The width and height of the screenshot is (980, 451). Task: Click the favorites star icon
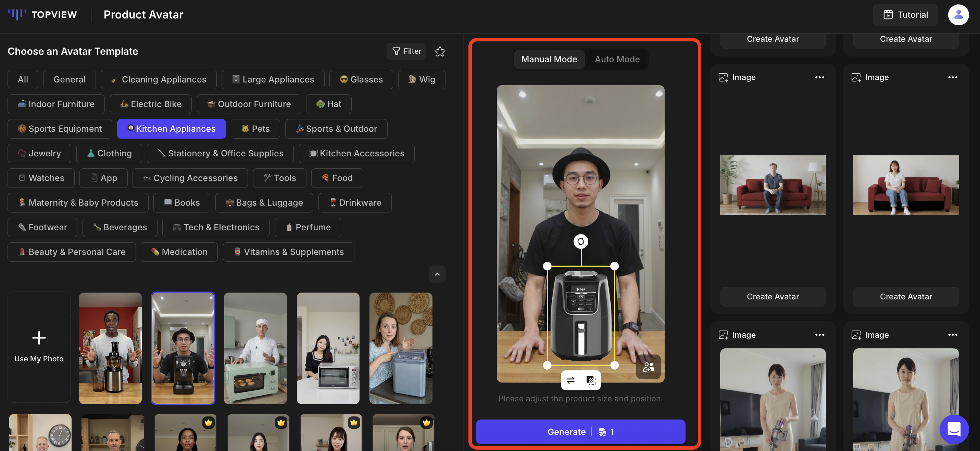(x=440, y=51)
